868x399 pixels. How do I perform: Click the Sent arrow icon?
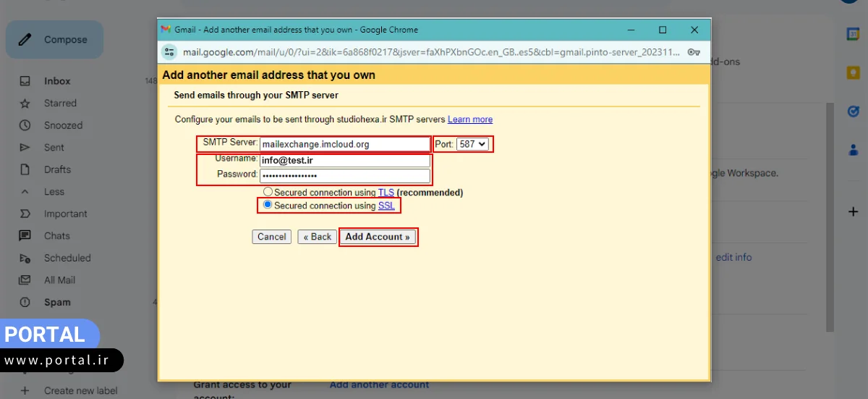point(25,148)
